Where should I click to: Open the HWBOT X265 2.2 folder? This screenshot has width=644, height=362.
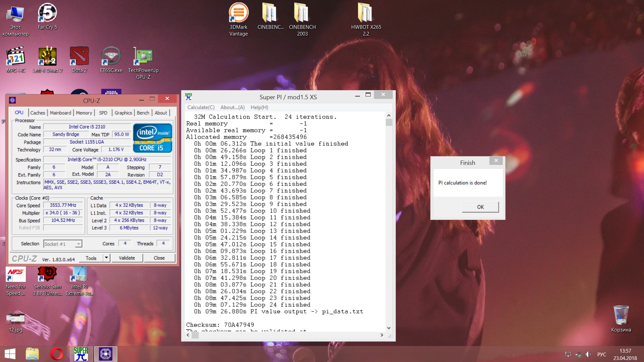click(x=366, y=19)
